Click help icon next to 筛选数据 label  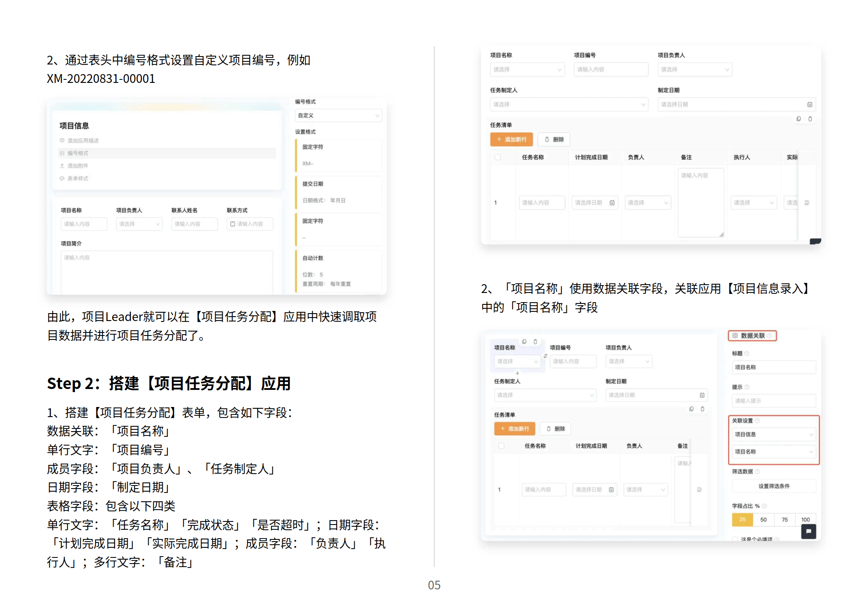click(x=757, y=471)
